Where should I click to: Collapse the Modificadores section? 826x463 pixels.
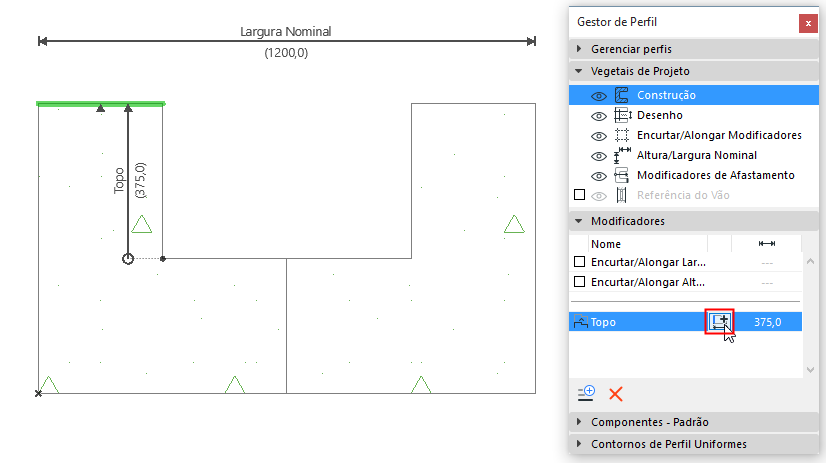click(579, 221)
